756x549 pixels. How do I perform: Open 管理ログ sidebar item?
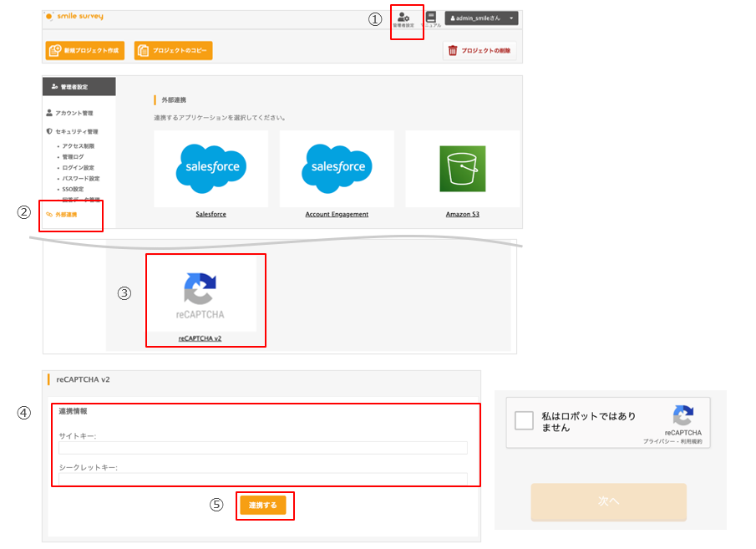coord(73,156)
